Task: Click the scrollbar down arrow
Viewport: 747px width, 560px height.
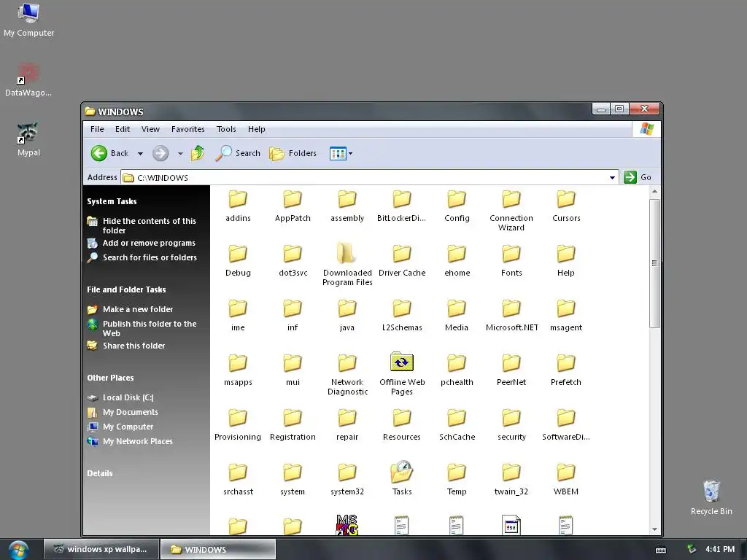Action: pos(654,529)
